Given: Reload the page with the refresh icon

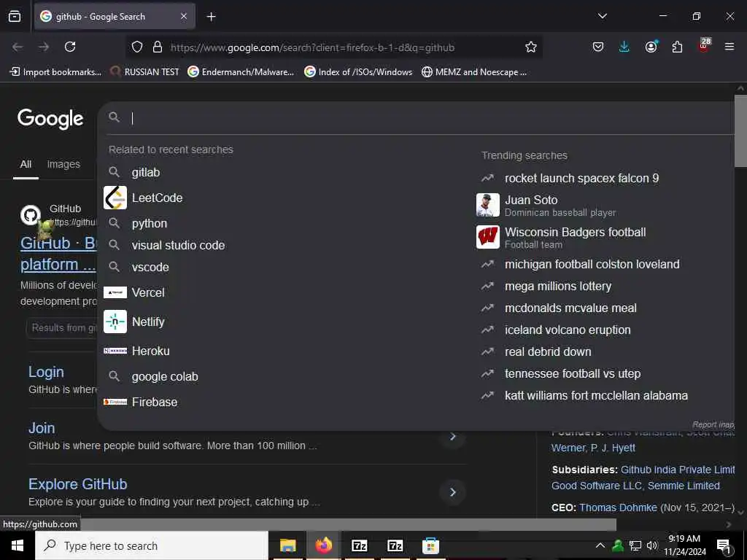Looking at the screenshot, I should [x=70, y=47].
